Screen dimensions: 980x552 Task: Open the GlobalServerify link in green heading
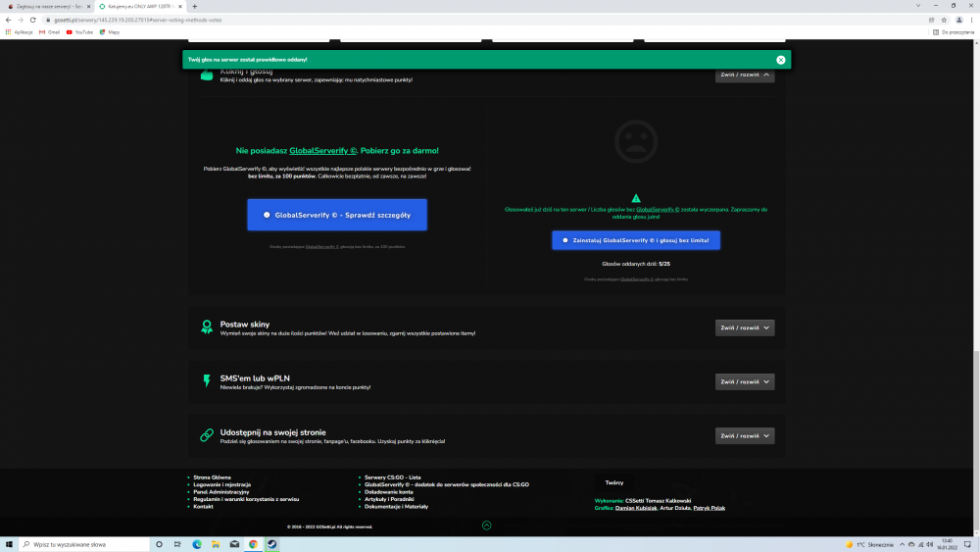[322, 151]
